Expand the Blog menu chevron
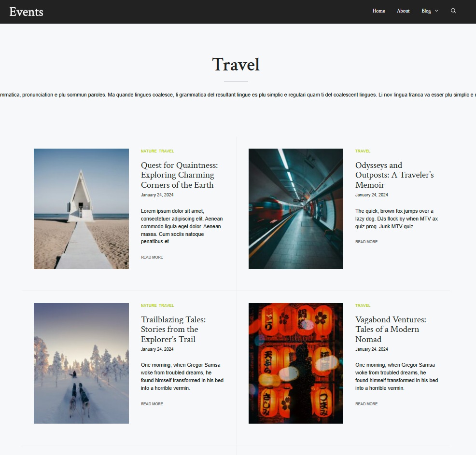 436,11
